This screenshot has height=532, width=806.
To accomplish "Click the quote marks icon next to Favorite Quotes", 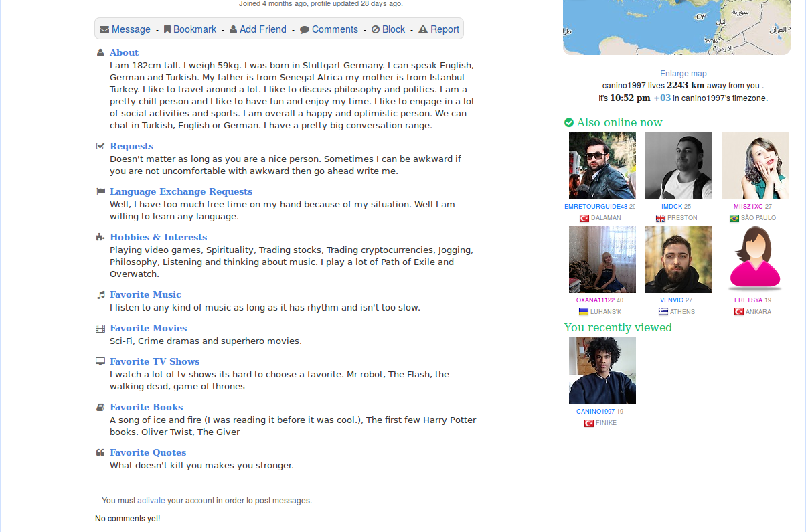I will click(100, 452).
